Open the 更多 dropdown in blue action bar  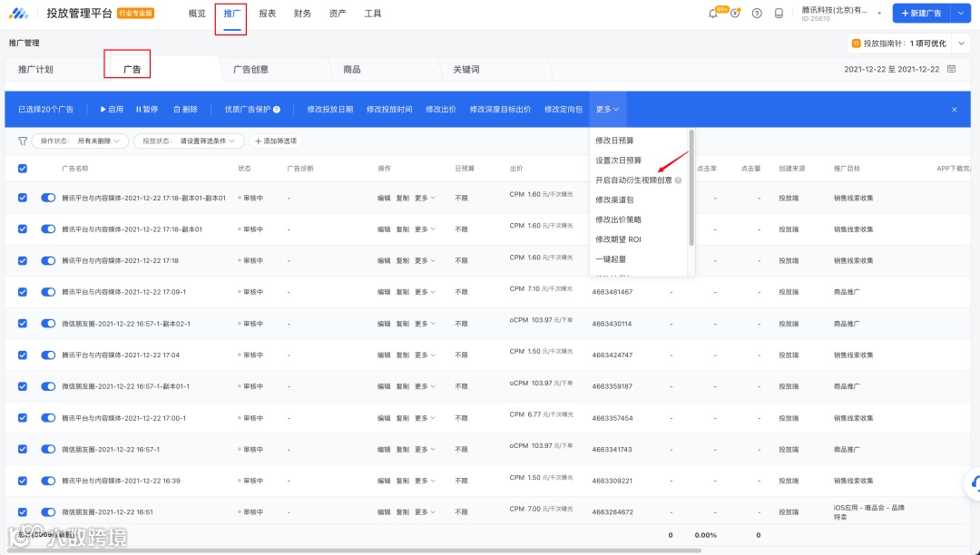coord(607,109)
